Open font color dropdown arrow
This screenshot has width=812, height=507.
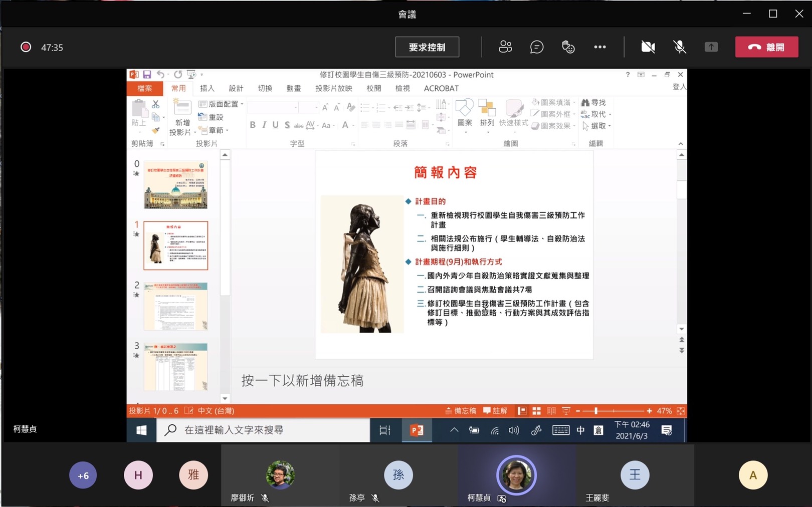point(353,125)
